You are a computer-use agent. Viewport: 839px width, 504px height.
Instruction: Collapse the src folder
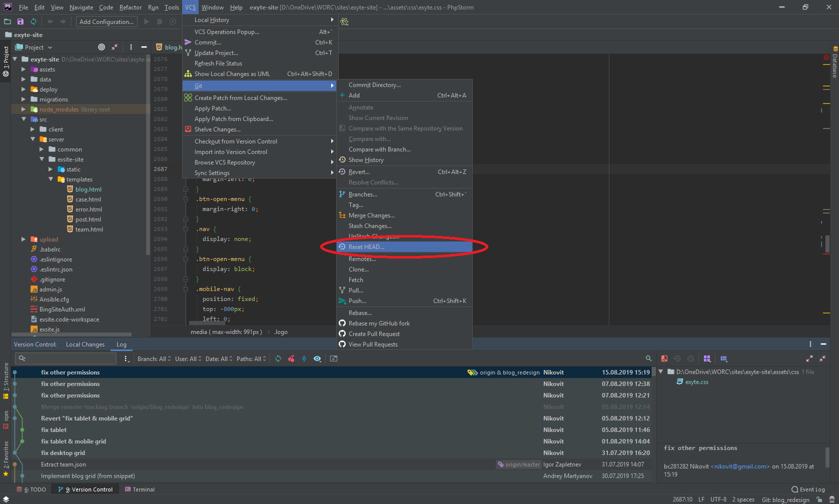pos(24,119)
